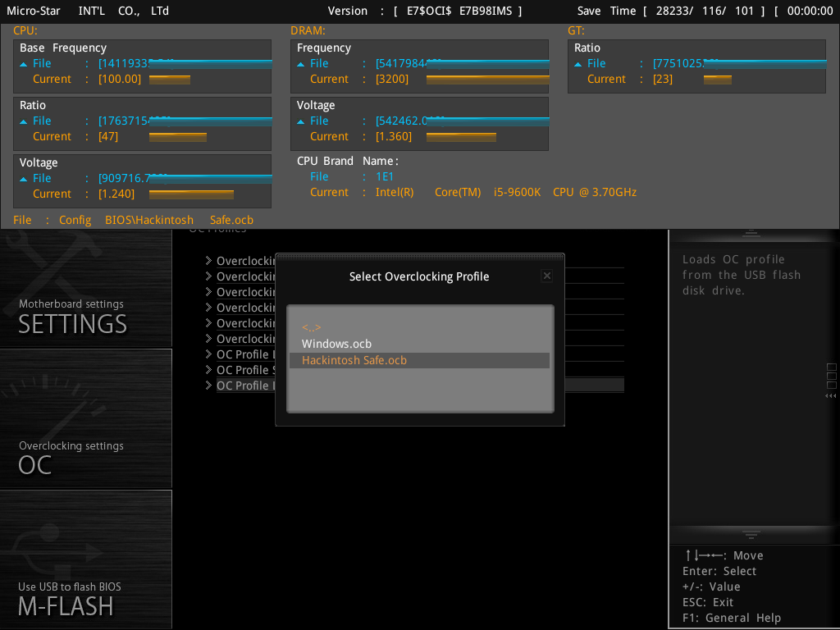Click blue File bar for GT Ratio
Image resolution: width=840 pixels, height=630 pixels.
[x=765, y=64]
